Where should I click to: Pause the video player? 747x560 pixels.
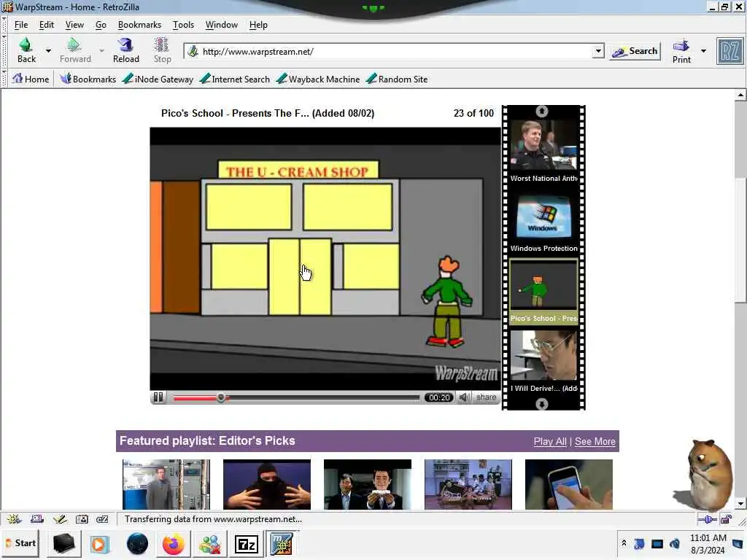tap(158, 397)
